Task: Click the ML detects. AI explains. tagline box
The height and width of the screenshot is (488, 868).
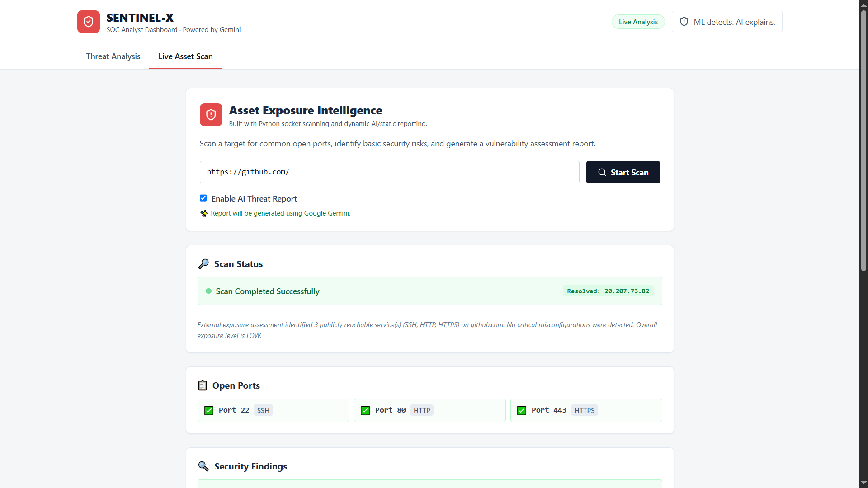Action: coord(727,22)
